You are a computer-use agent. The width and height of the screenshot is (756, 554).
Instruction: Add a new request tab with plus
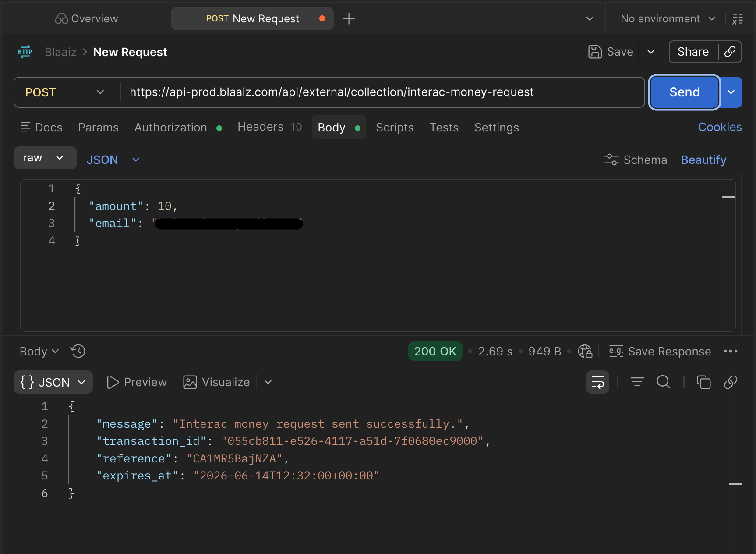[x=349, y=19]
